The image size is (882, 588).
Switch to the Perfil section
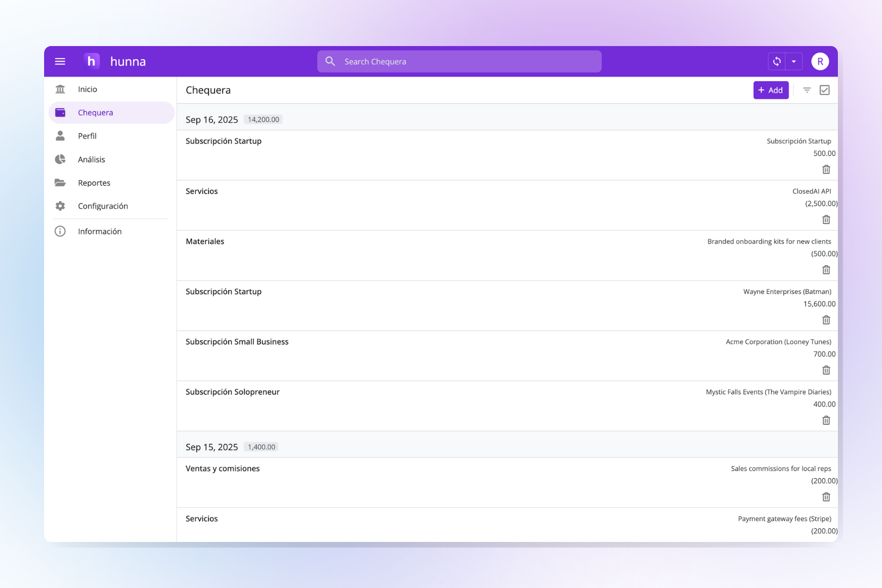point(87,136)
